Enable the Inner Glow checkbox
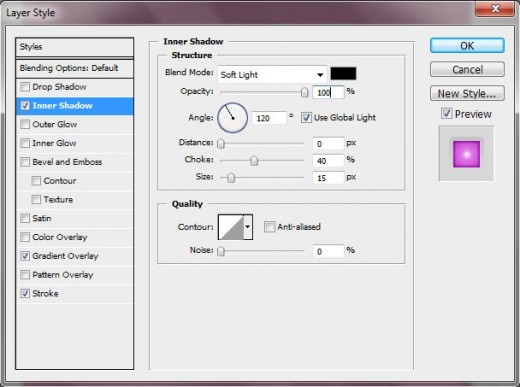This screenshot has height=387, width=520. coord(25,143)
